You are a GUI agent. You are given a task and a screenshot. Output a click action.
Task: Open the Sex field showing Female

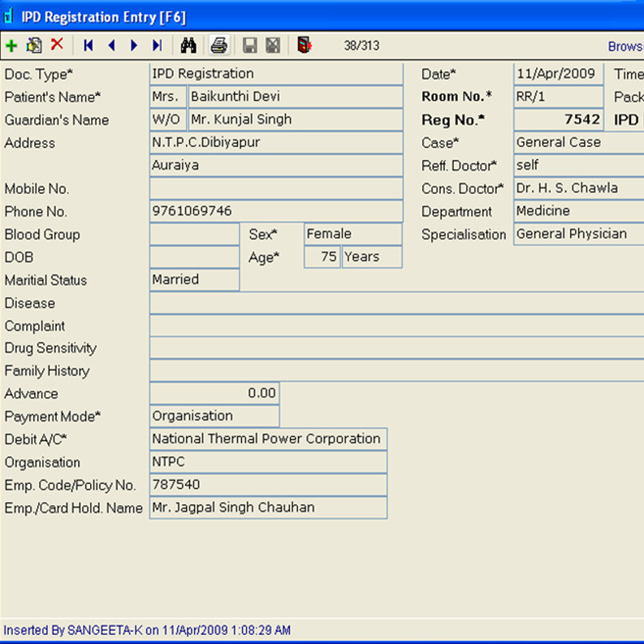pyautogui.click(x=352, y=234)
